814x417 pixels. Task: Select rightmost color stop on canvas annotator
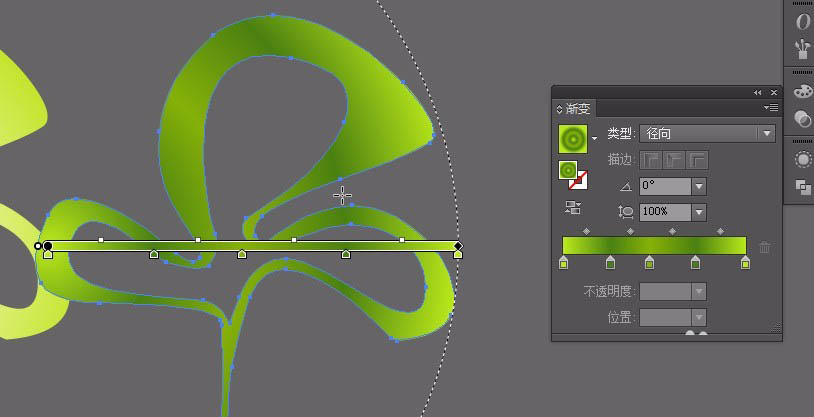tap(458, 254)
